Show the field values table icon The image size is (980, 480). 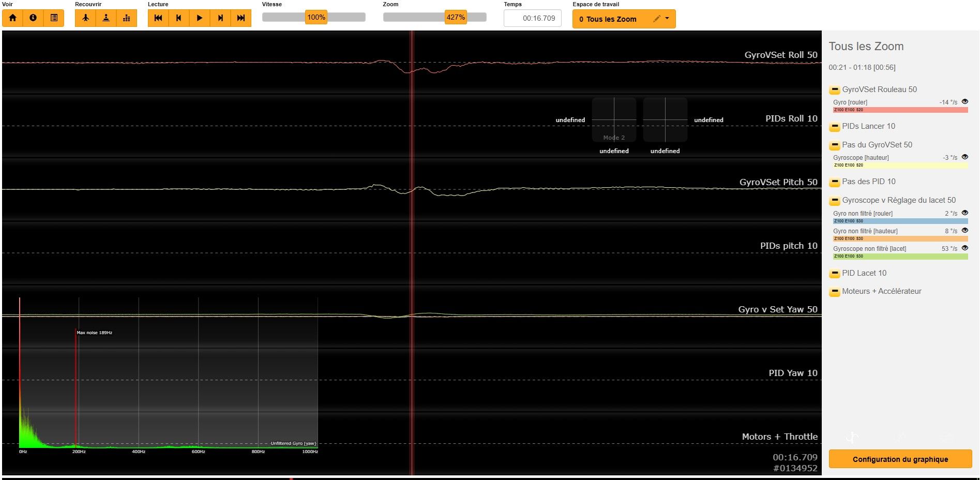click(x=54, y=18)
